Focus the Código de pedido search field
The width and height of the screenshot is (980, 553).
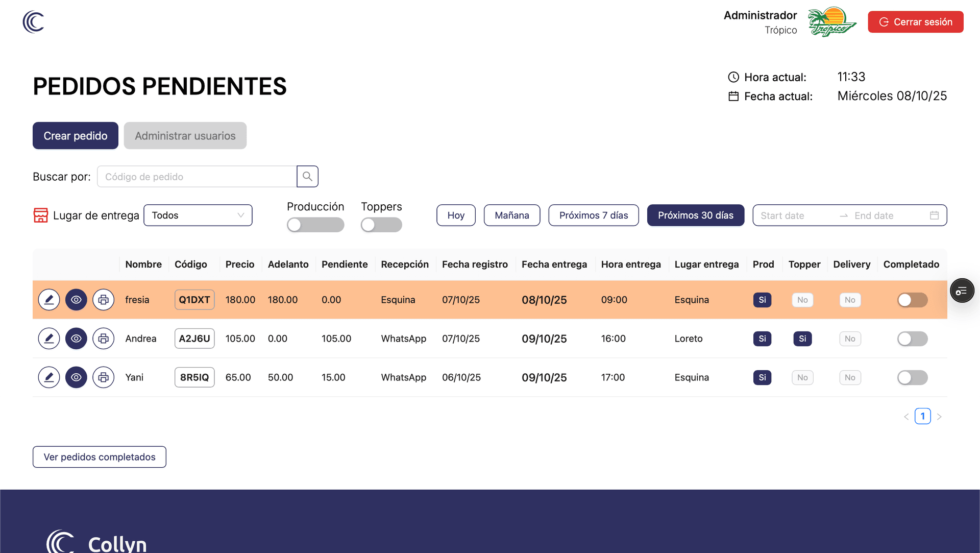pyautogui.click(x=197, y=177)
